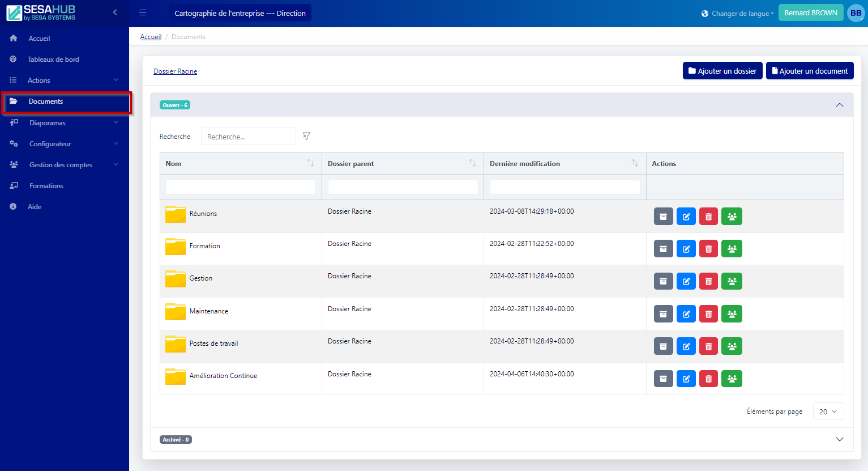Sort by Dossier parent column

[472, 163]
